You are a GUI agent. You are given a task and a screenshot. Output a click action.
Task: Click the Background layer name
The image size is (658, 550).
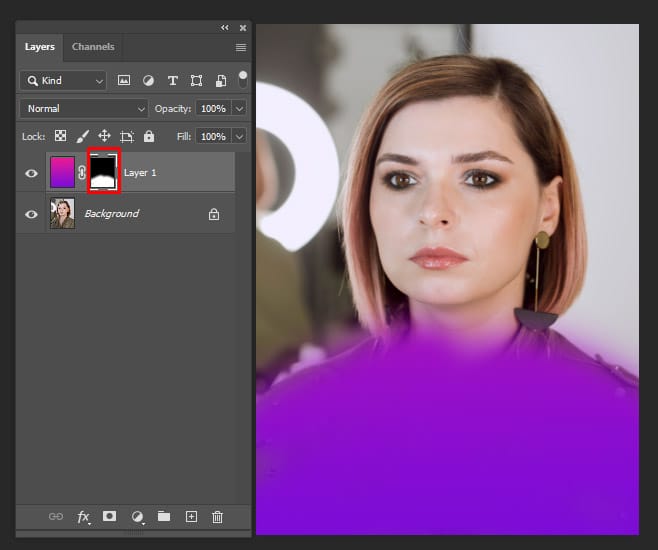(x=112, y=214)
